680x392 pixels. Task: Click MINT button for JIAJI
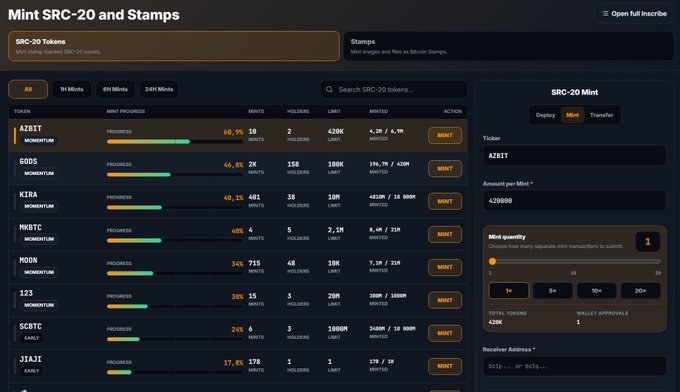[x=445, y=366]
